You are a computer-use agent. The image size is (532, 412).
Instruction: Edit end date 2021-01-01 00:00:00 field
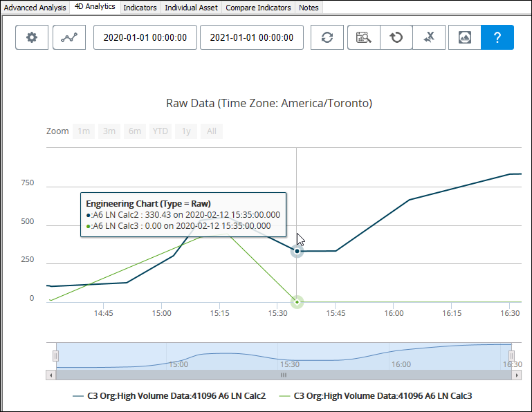(252, 37)
